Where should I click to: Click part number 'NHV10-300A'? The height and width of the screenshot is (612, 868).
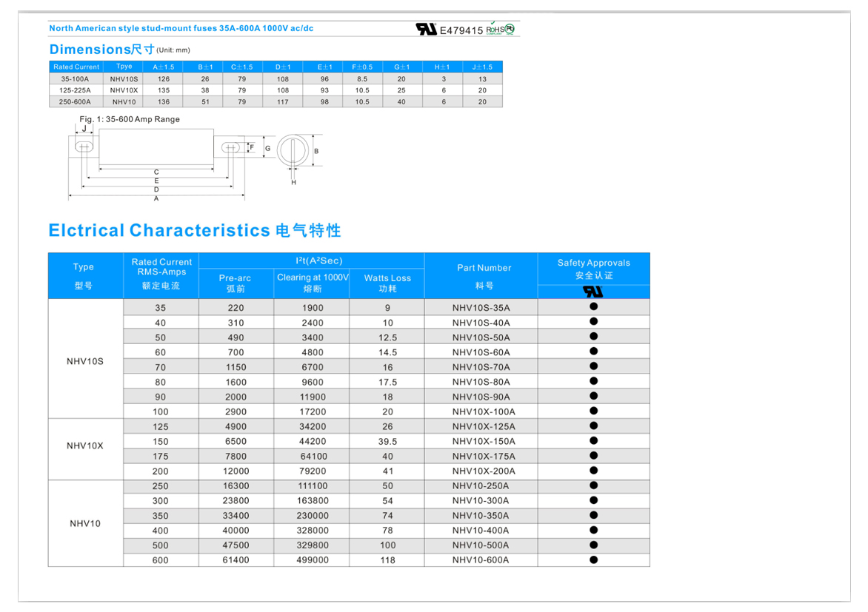[481, 501]
